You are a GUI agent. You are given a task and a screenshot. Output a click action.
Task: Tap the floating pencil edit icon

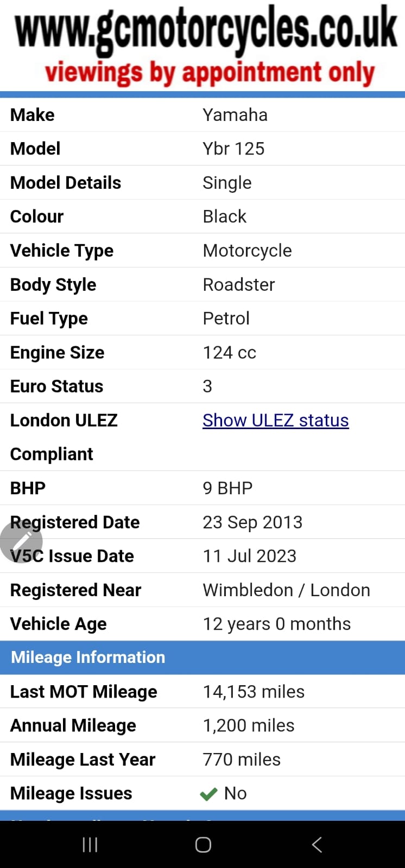click(x=22, y=541)
